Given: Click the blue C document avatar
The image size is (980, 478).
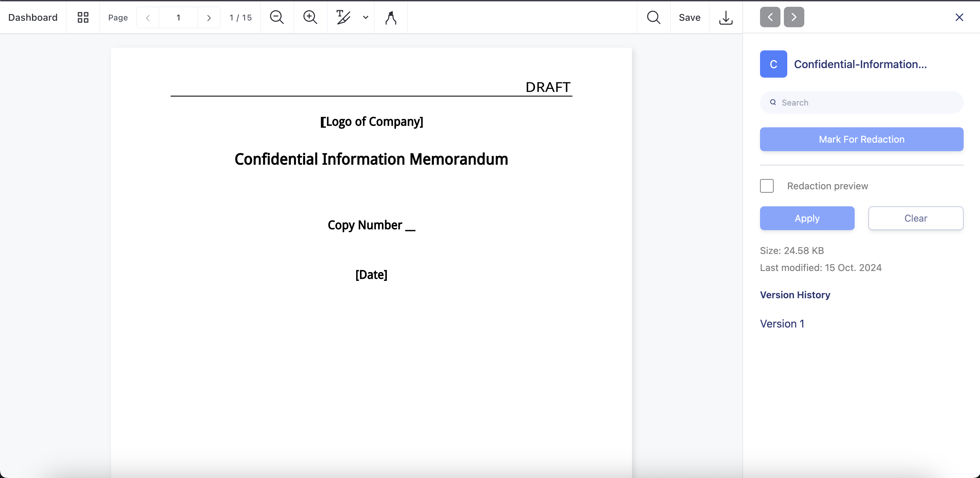Looking at the screenshot, I should tap(773, 64).
